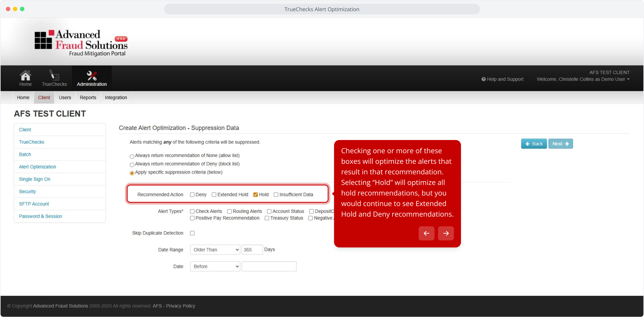Open the 'Older Than' date range dropdown
This screenshot has height=317, width=644.
[215, 250]
